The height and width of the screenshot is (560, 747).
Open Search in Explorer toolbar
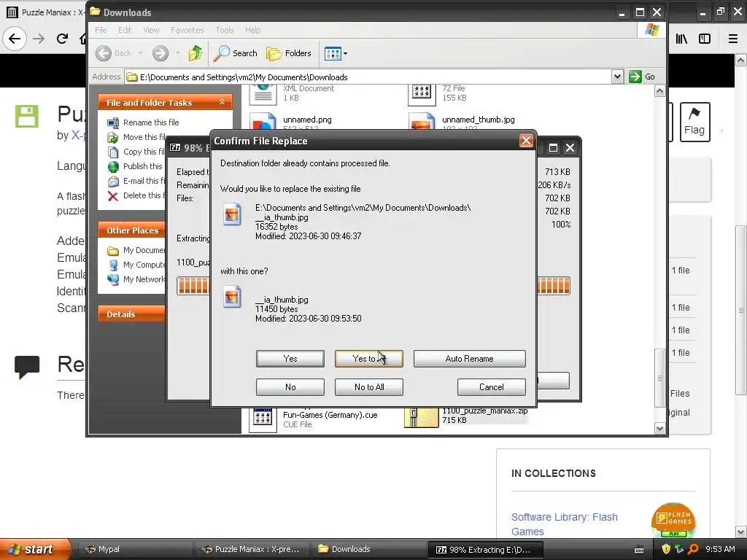tap(235, 53)
